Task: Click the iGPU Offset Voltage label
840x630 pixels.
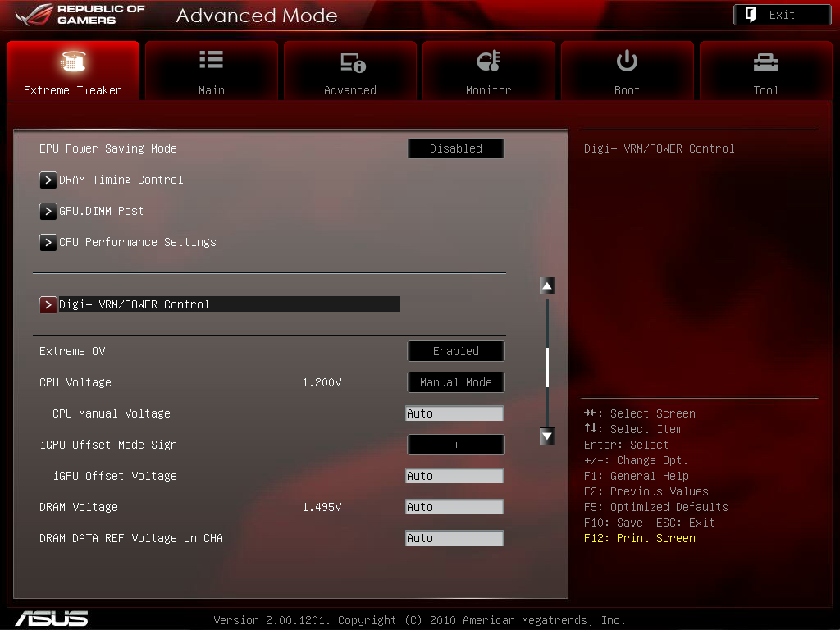Action: coord(115,476)
